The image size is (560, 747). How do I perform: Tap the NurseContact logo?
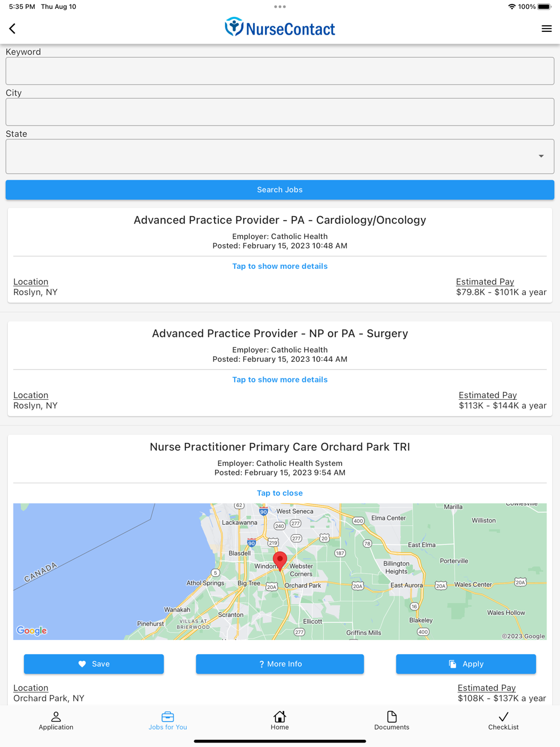pyautogui.click(x=279, y=27)
